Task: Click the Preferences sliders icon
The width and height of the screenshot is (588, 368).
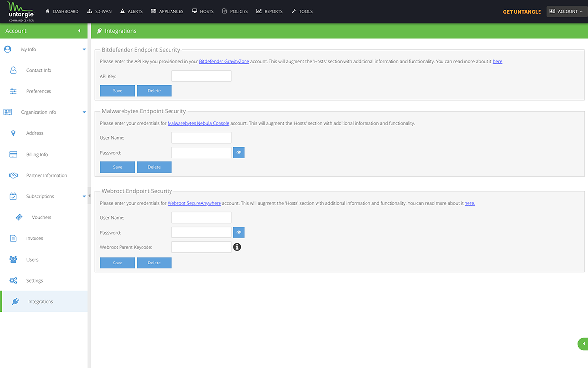Action: [13, 91]
